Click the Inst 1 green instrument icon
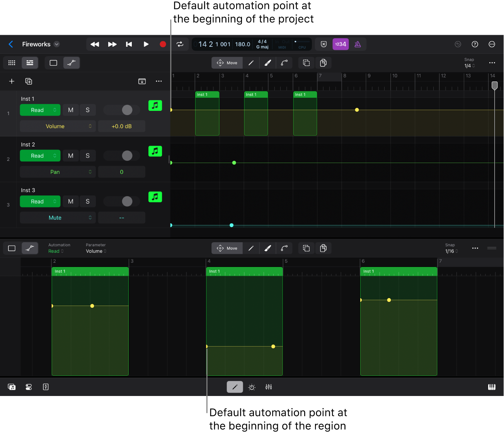 (155, 105)
